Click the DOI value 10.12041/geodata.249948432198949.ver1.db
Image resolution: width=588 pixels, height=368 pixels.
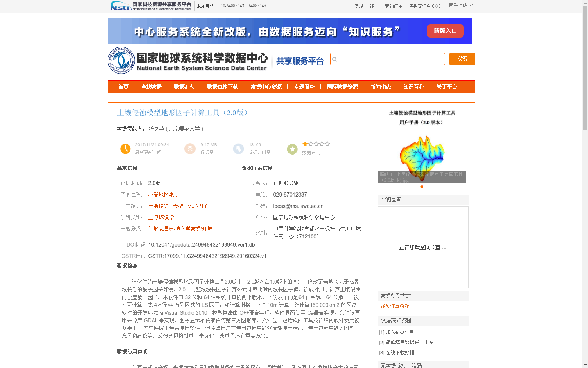click(x=201, y=245)
